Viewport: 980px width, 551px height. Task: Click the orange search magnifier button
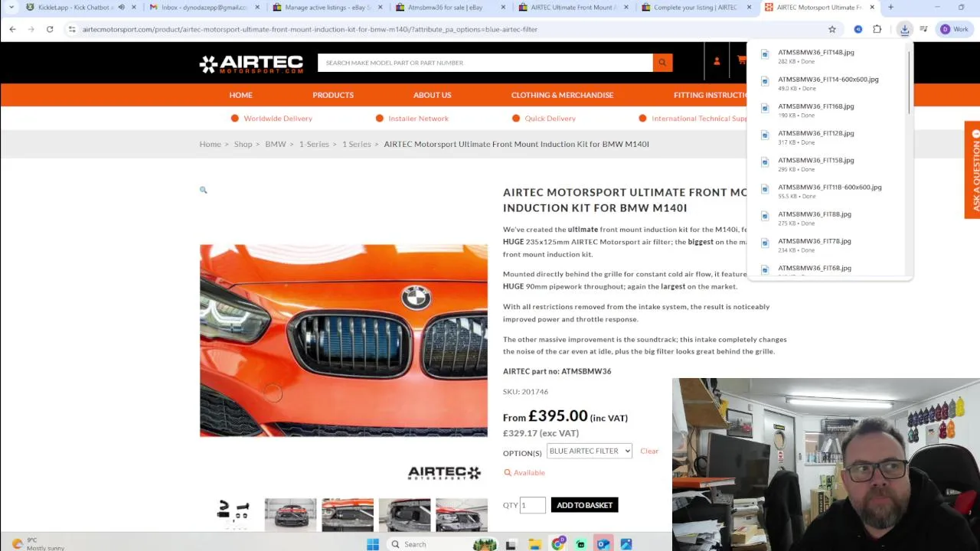662,63
